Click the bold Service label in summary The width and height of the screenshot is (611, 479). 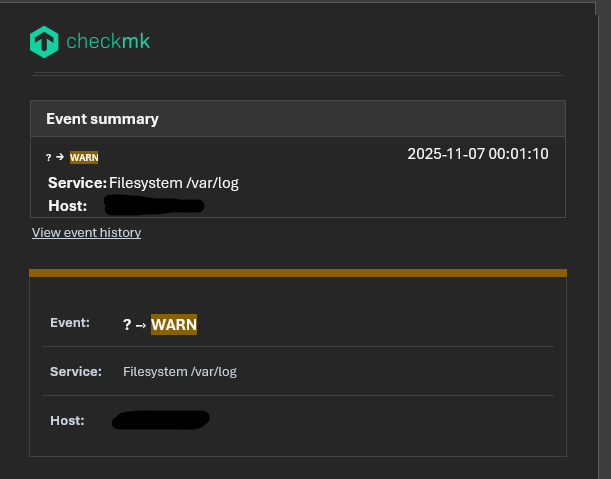click(x=77, y=183)
